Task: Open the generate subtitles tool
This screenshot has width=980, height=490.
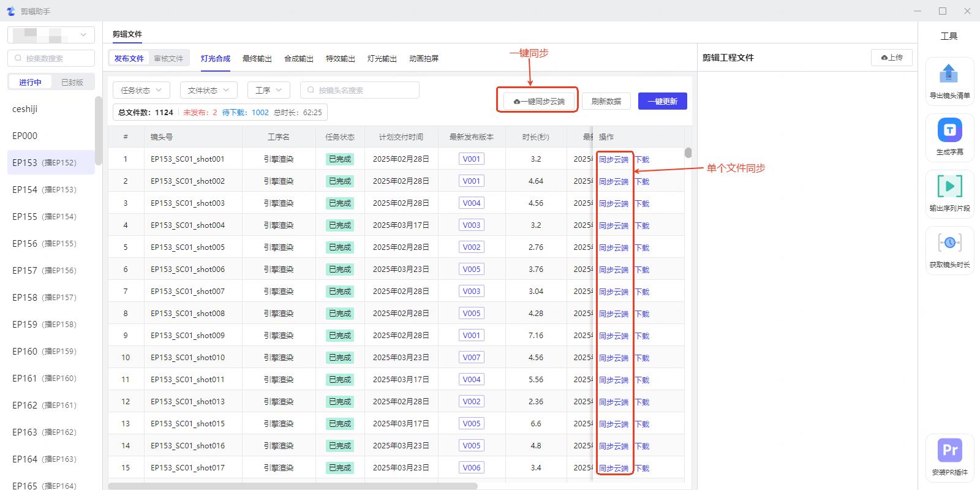Action: click(949, 130)
